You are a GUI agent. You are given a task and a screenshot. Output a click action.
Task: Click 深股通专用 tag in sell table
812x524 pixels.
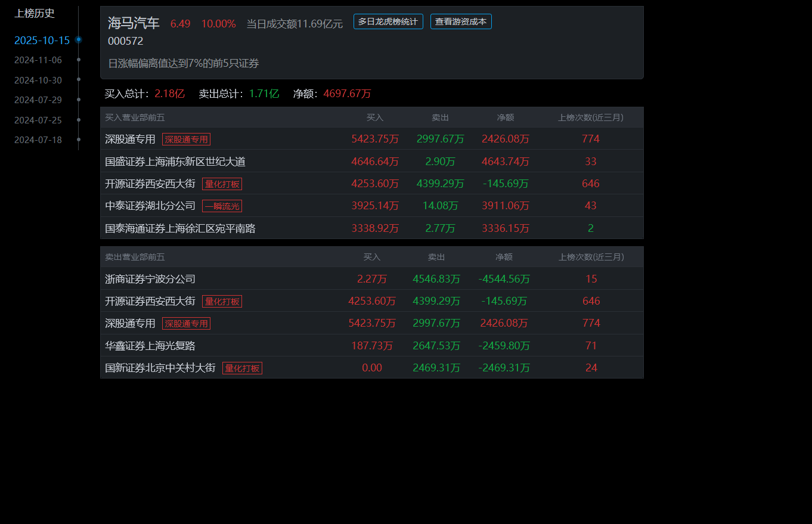tap(186, 323)
